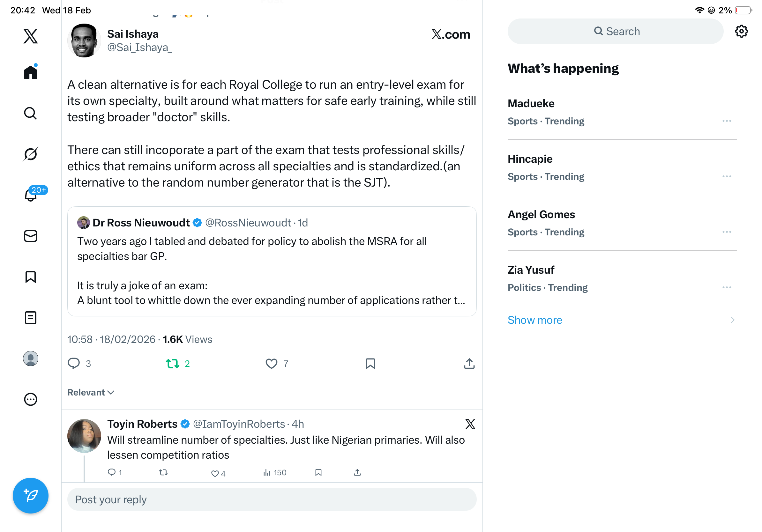The image size is (762, 532).
Task: Open search settings gear icon
Action: (741, 32)
